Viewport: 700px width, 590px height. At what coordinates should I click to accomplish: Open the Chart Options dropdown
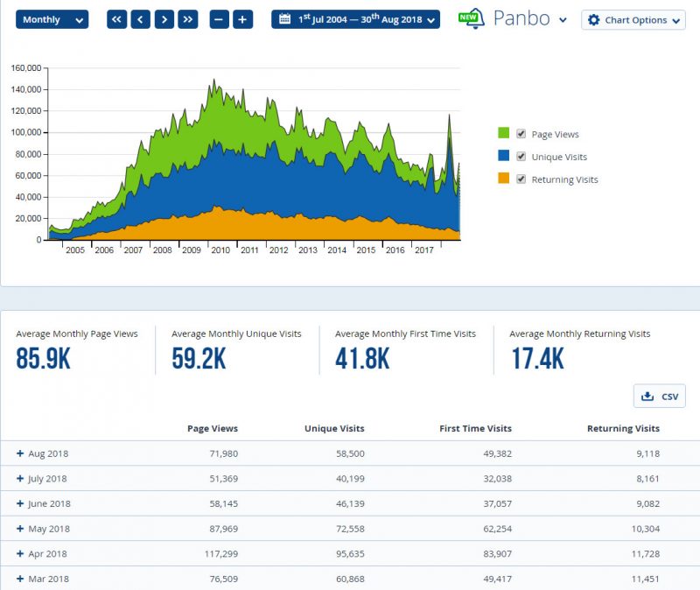click(x=633, y=20)
